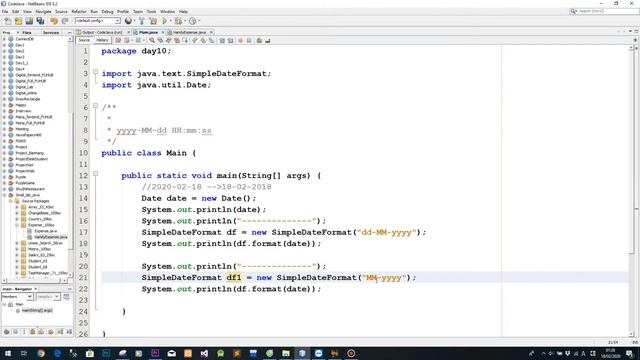Open the Members dropdown in Navigator
The image size is (640, 360).
(17, 297)
